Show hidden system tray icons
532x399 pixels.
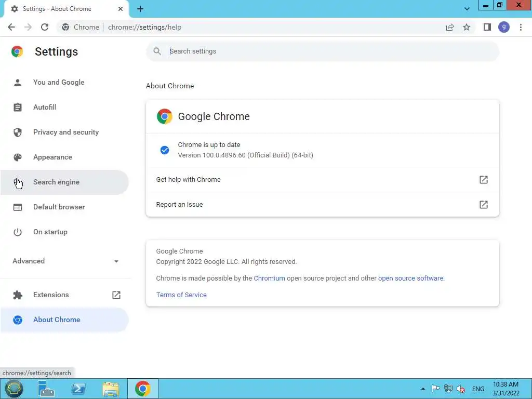423,389
